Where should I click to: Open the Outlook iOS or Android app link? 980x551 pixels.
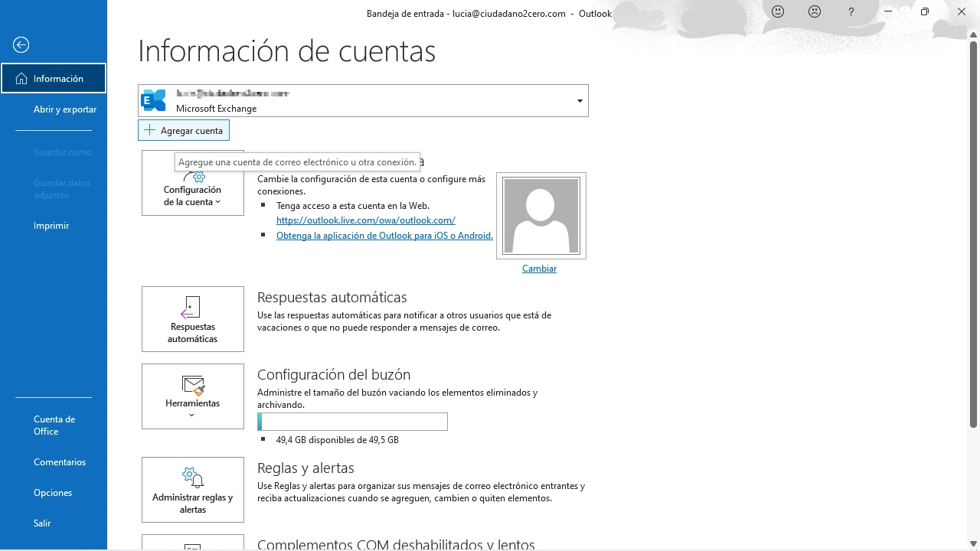tap(384, 236)
